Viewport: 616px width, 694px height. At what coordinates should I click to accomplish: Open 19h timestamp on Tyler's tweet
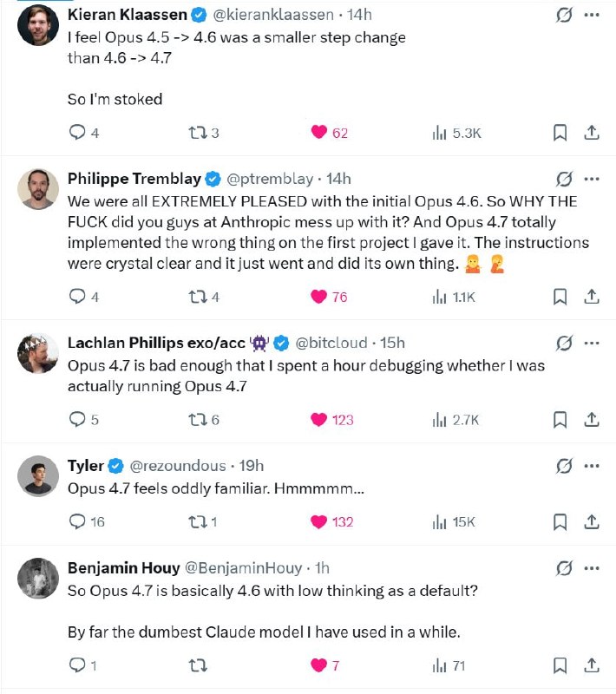coord(251,466)
